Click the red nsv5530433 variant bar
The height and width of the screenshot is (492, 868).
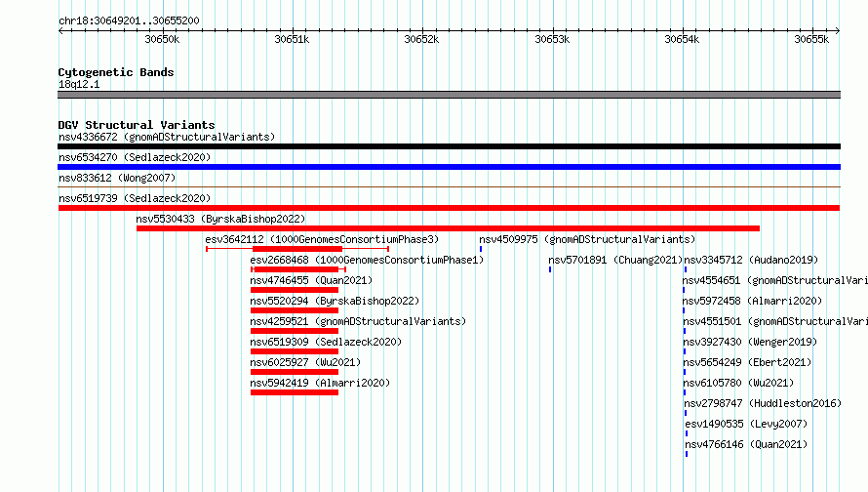(x=448, y=228)
